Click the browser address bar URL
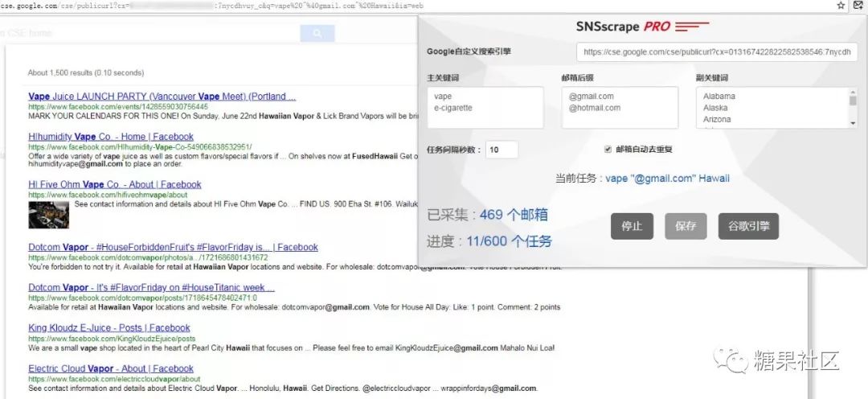The width and height of the screenshot is (868, 399). 212,5
